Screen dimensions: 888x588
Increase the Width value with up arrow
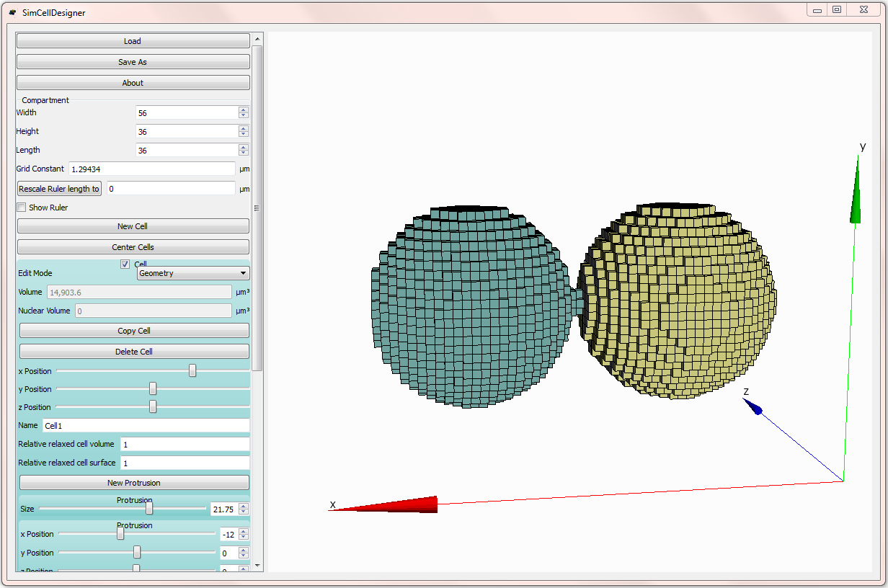coord(244,110)
